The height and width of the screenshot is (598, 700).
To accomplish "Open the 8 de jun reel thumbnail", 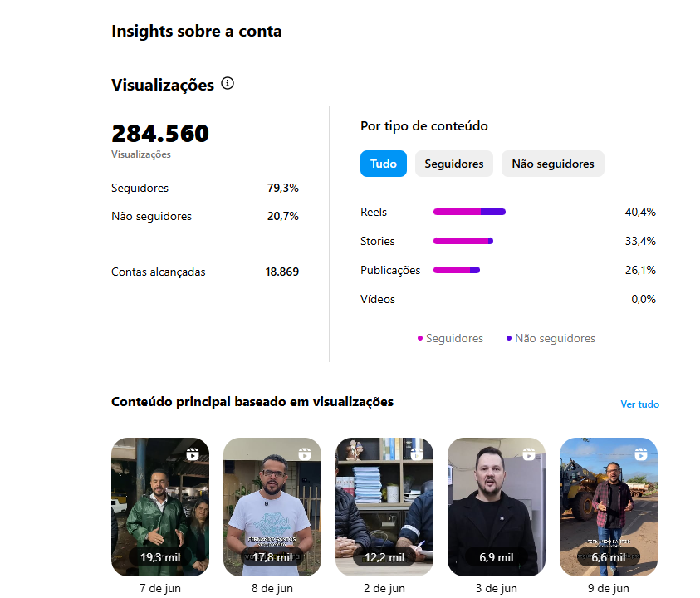I will click(272, 507).
